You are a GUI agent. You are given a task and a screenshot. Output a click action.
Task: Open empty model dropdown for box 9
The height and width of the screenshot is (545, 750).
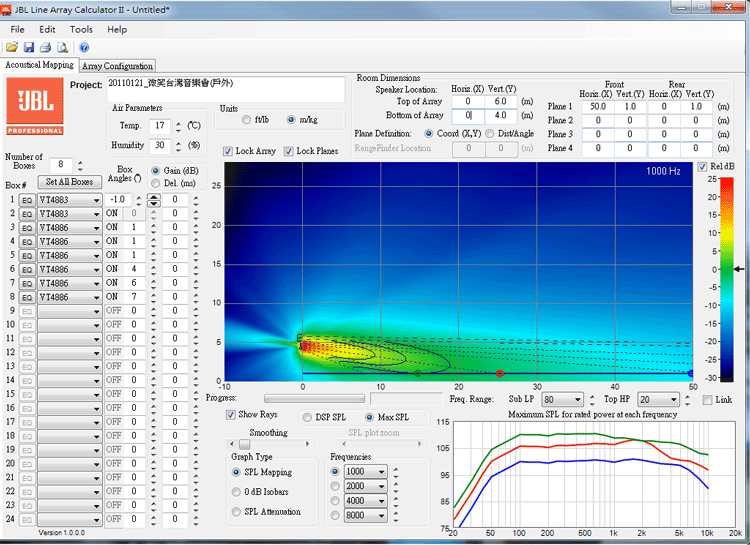point(69,311)
